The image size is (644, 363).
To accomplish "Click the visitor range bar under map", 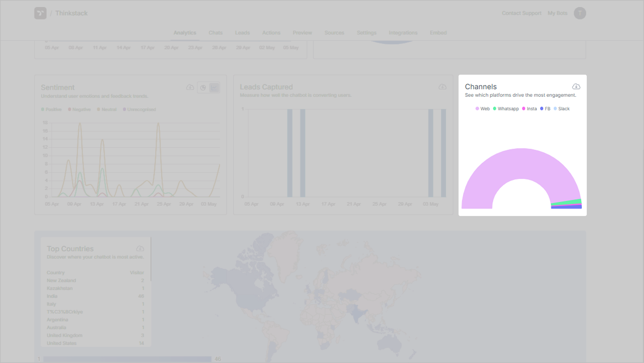I will click(127, 359).
